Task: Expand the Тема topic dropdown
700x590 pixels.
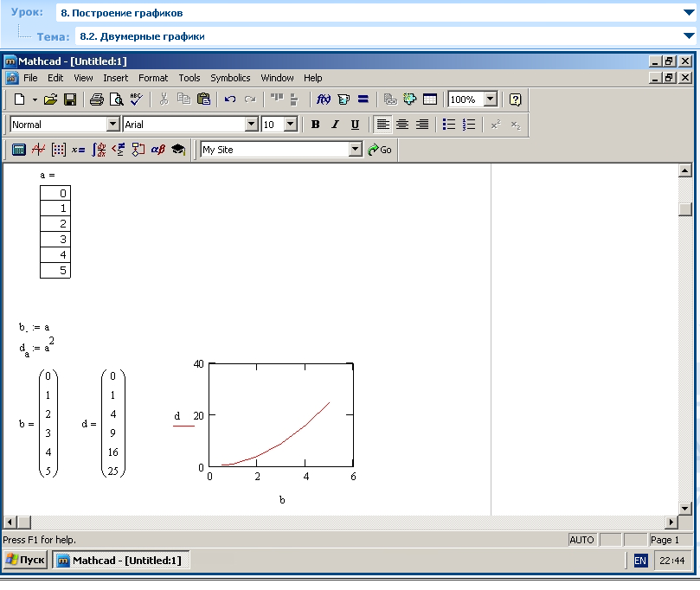Action: (689, 35)
